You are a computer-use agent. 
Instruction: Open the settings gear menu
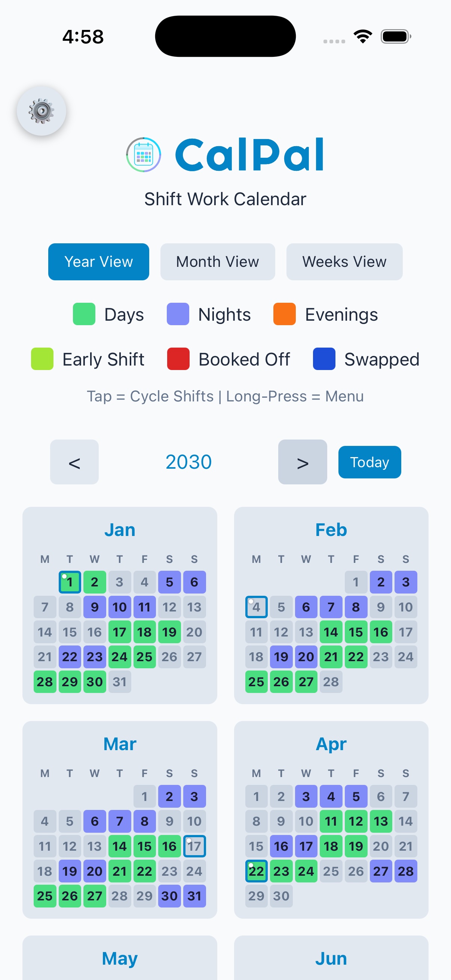point(42,111)
